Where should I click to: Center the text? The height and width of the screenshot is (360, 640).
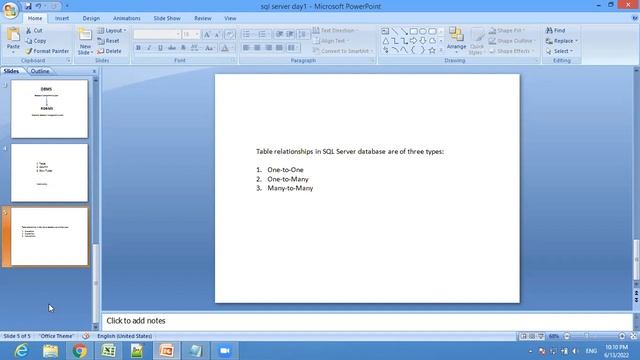[257, 48]
